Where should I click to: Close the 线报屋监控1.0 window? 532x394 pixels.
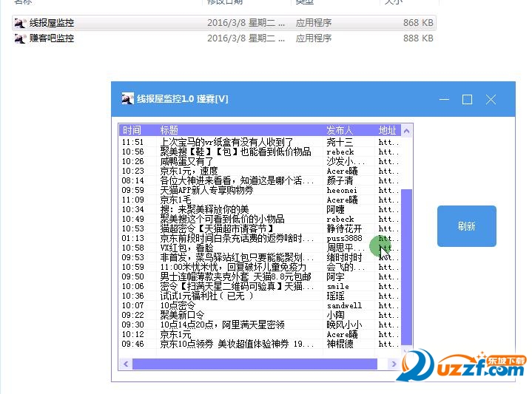[491, 99]
